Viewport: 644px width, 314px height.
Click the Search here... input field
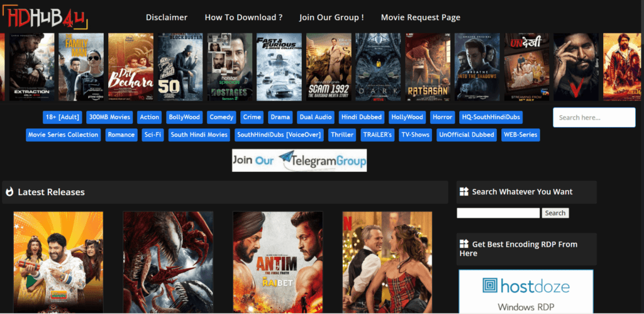(x=594, y=118)
